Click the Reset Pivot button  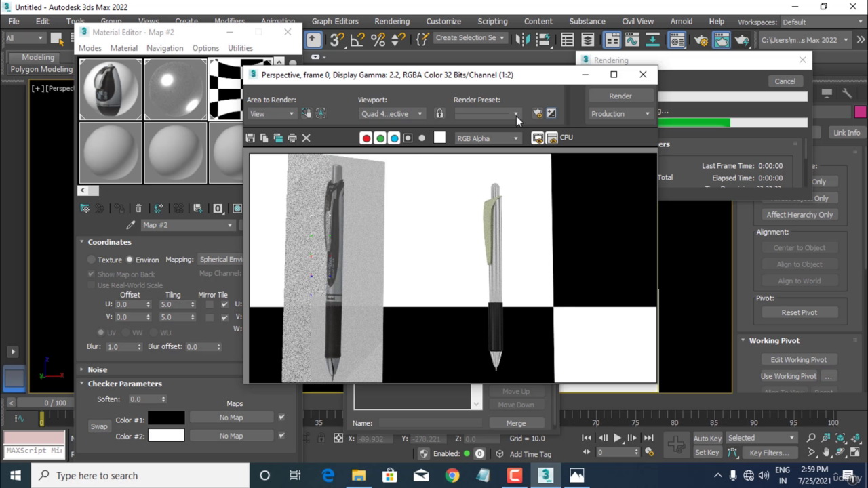coord(800,313)
